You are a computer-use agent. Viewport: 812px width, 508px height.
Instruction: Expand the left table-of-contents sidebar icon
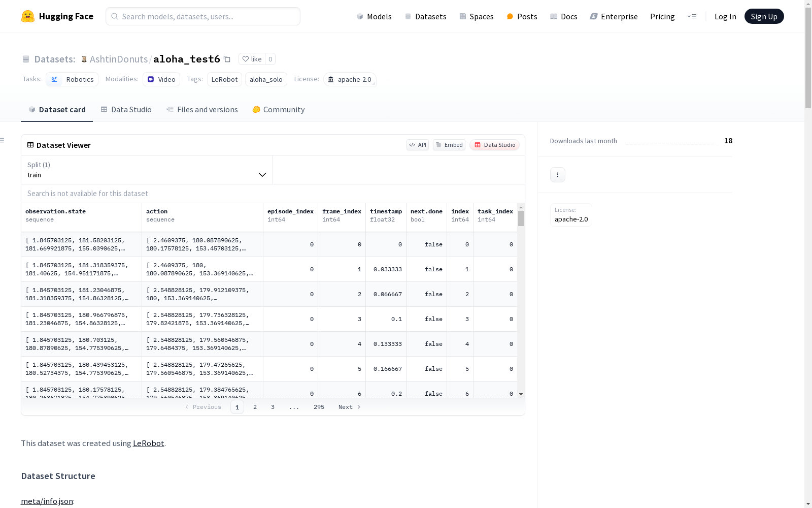click(2, 140)
